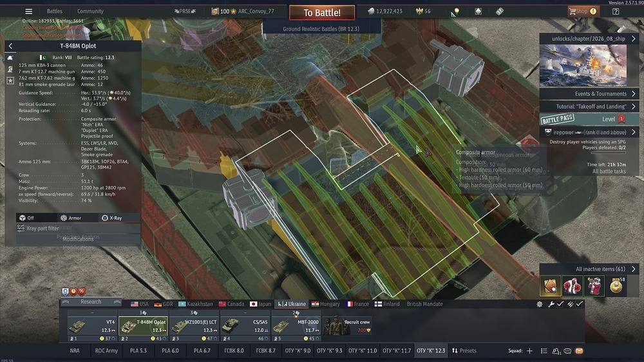This screenshot has height=362, width=644.
Task: Open the naval battle promo image
Action: 583,65
